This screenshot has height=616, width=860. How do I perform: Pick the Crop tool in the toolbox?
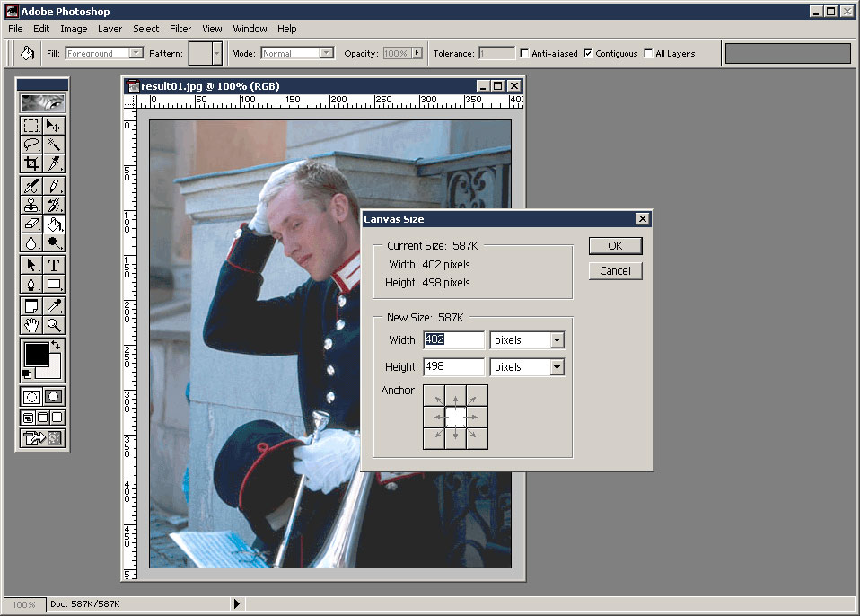(x=31, y=163)
